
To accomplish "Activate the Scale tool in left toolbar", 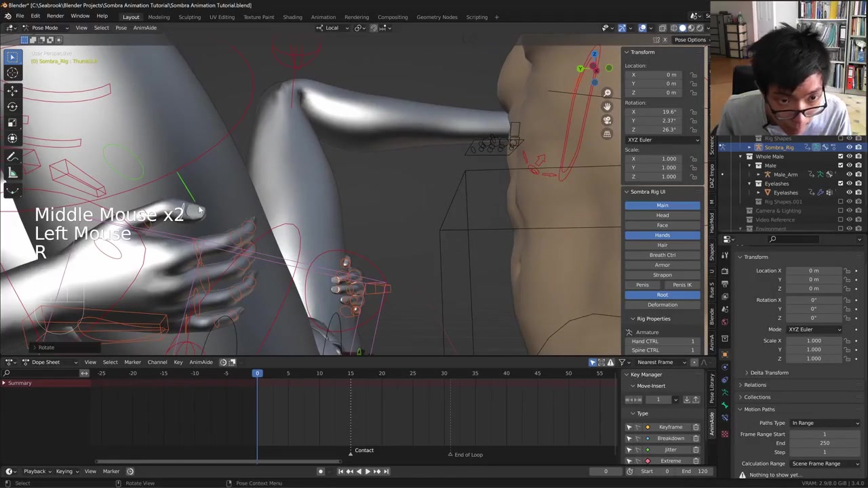I will pyautogui.click(x=12, y=123).
